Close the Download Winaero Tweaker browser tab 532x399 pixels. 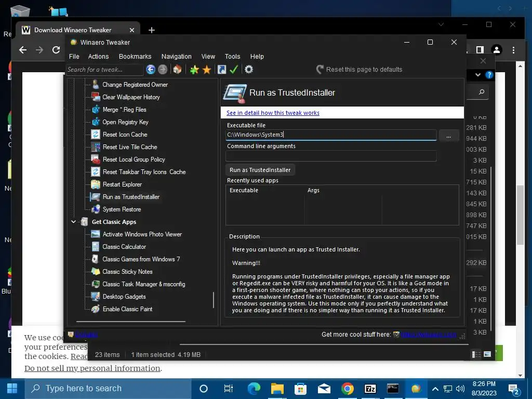(x=131, y=30)
